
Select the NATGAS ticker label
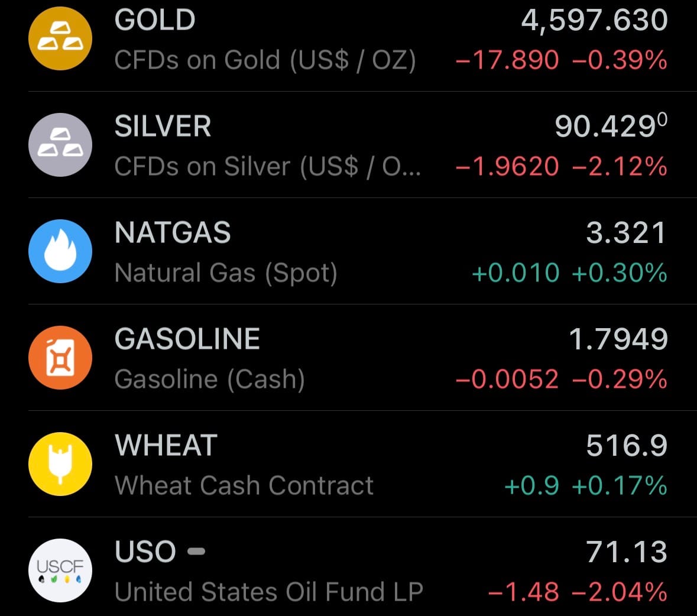pos(173,233)
